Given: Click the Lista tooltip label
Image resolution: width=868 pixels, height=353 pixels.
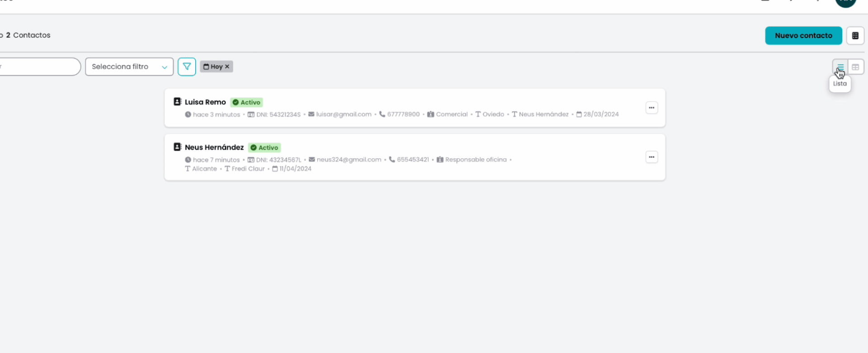Looking at the screenshot, I should pos(840,84).
